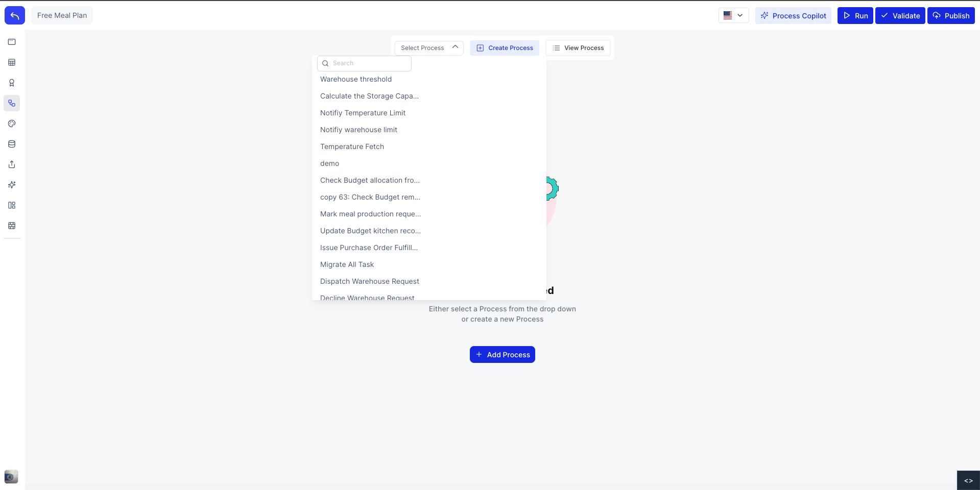This screenshot has height=490, width=980.
Task: Open the AI sparkles icon in sidebar
Action: point(11,185)
